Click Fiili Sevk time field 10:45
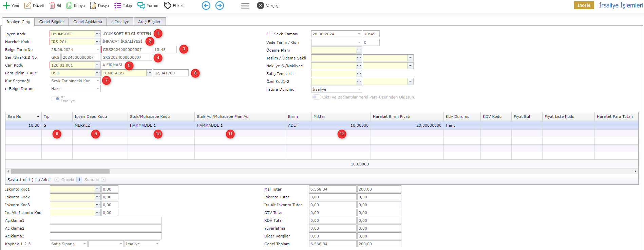Screen dimensions: 644x250 tap(371, 34)
